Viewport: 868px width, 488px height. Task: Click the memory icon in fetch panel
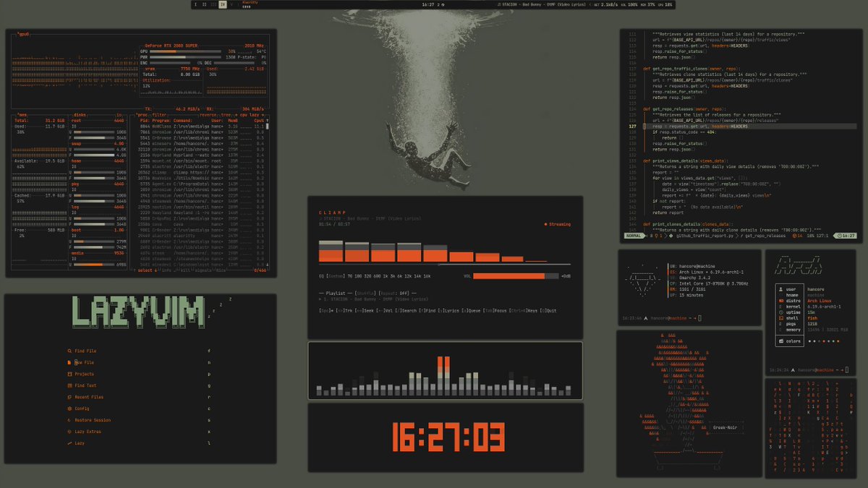[x=780, y=329]
